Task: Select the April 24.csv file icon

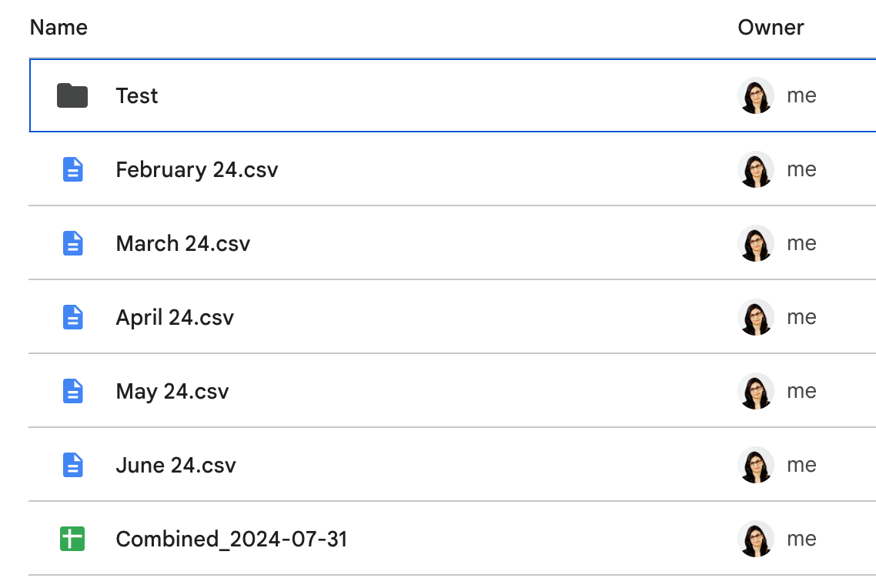Action: 72,317
